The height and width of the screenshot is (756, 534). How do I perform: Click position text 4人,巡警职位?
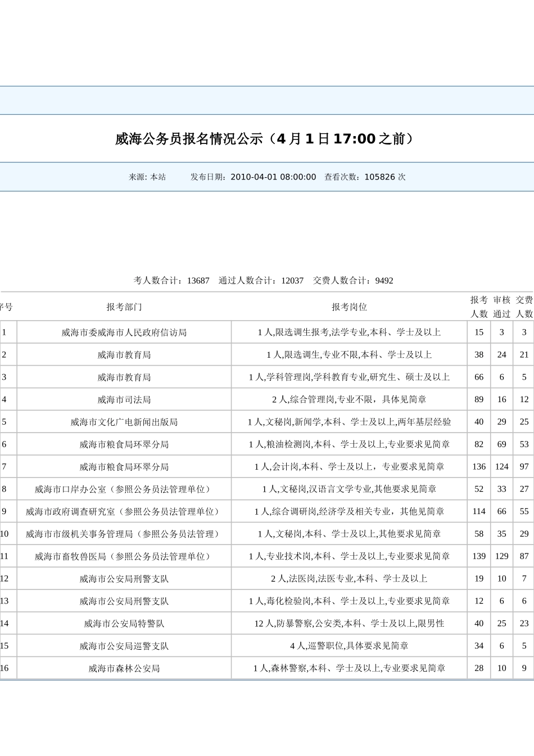tap(317, 646)
